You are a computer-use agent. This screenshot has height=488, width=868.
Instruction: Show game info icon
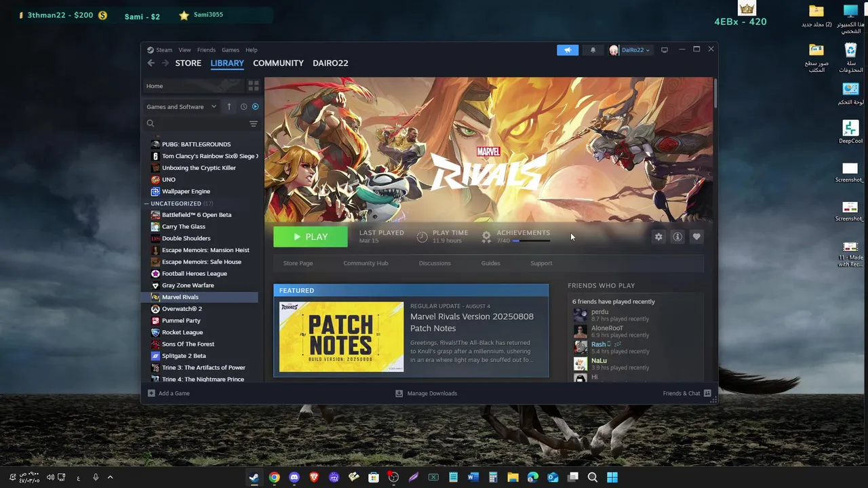click(x=677, y=237)
